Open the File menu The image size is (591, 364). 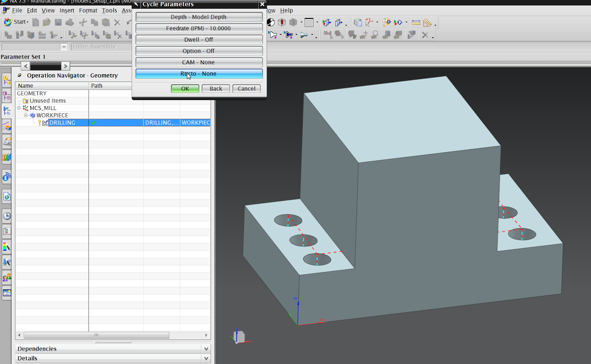pos(17,10)
